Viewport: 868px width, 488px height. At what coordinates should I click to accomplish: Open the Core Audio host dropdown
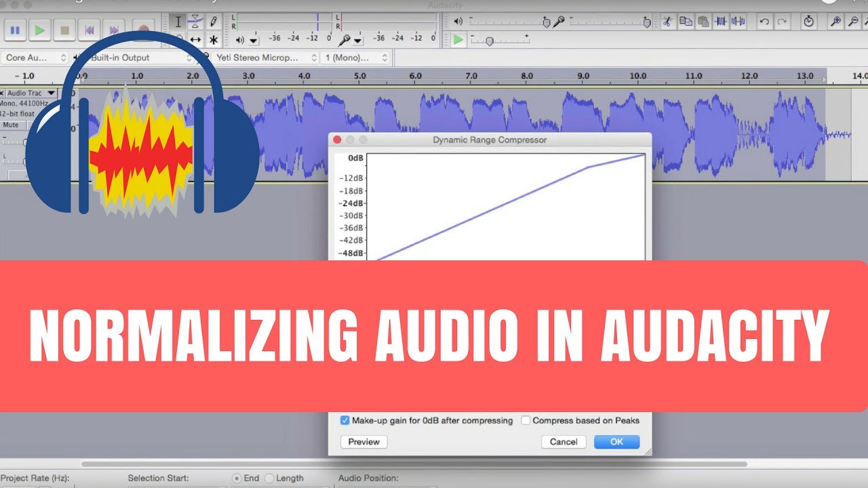coord(36,58)
